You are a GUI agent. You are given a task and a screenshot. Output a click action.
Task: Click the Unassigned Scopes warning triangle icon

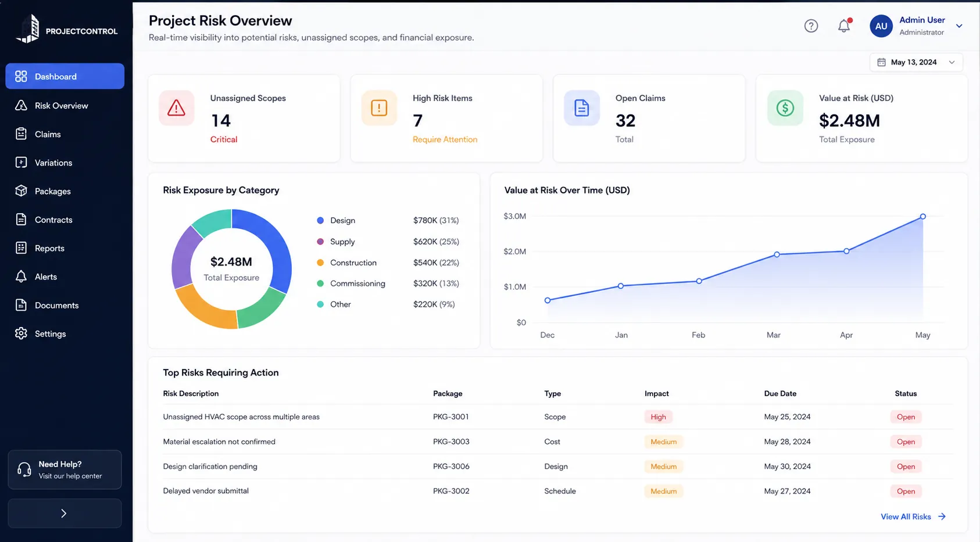[x=177, y=108]
